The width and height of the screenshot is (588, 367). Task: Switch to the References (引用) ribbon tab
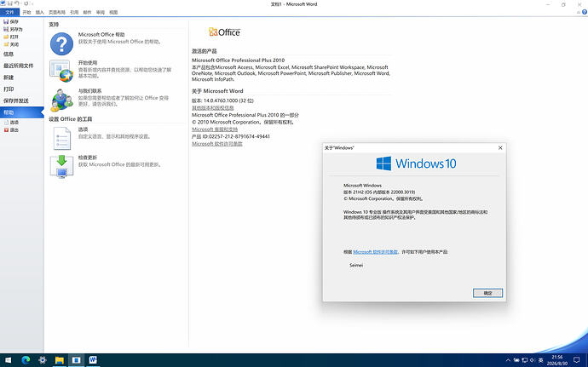click(74, 13)
